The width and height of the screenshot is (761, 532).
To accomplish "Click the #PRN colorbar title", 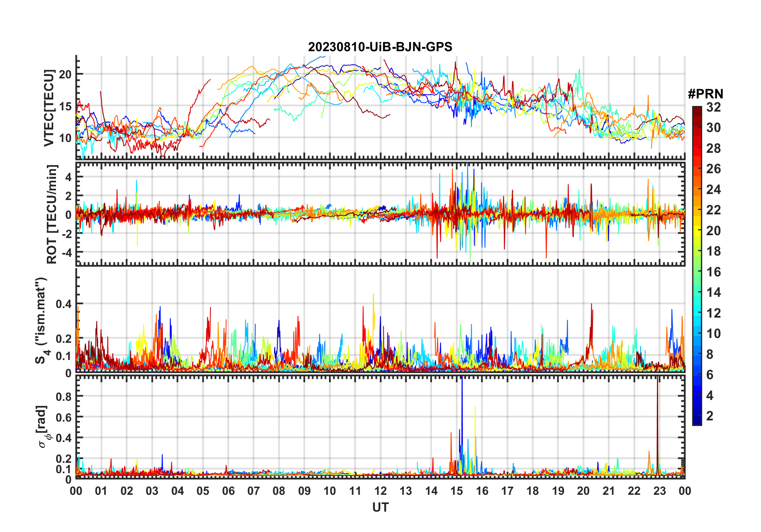I will (705, 94).
